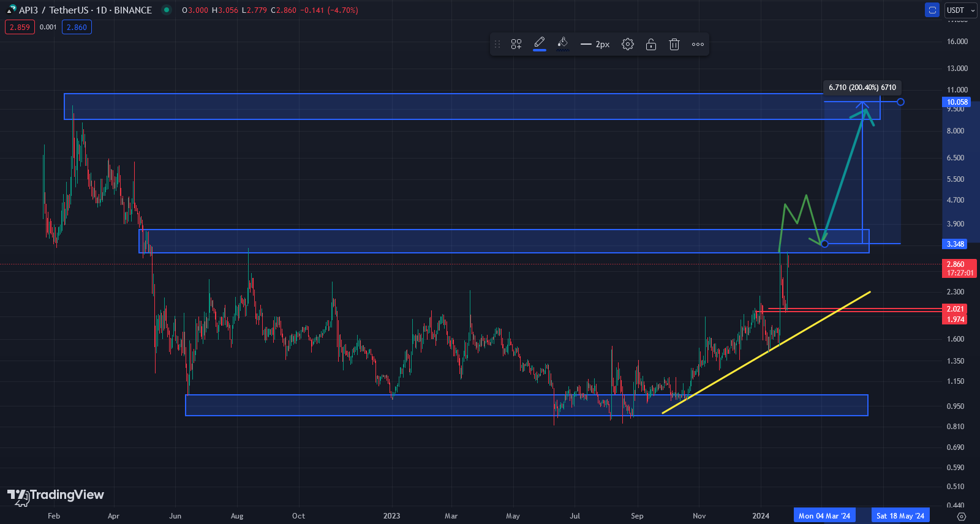The width and height of the screenshot is (980, 524).
Task: Select the yellow ascending trendline
Action: [766, 353]
